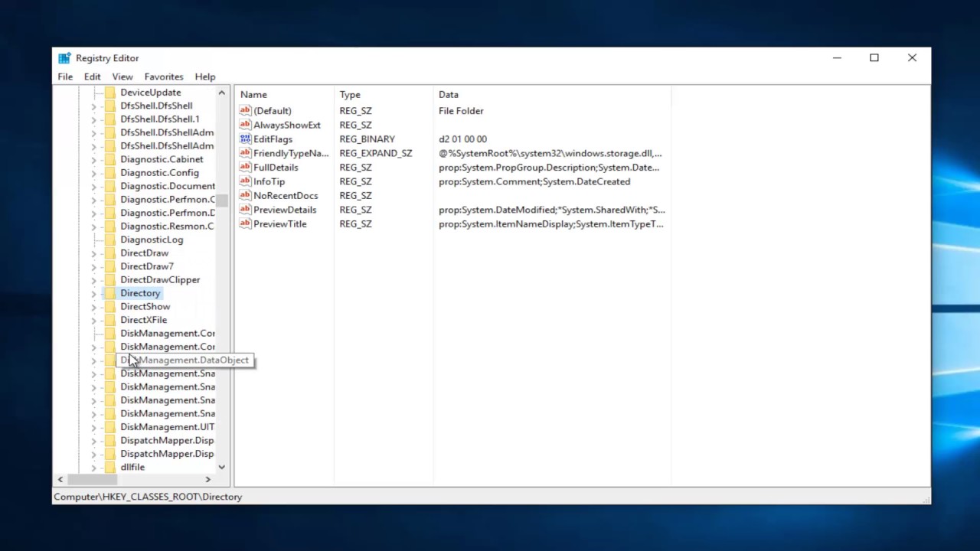
Task: Click the DirectXFile folder icon
Action: pos(109,320)
